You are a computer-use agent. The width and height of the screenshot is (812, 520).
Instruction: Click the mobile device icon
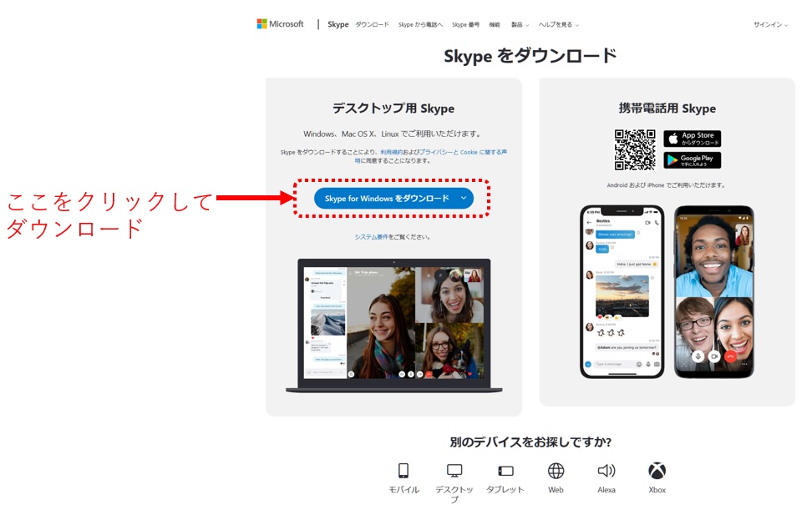(403, 471)
